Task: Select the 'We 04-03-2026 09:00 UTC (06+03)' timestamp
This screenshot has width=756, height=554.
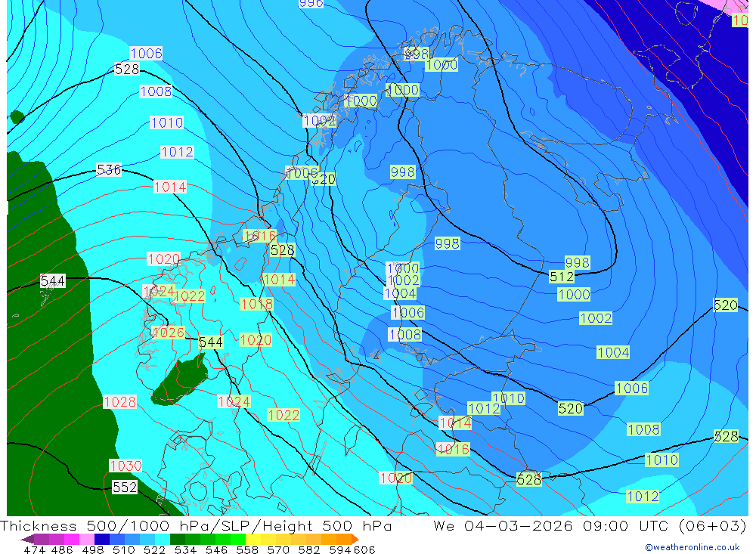Action: (x=590, y=525)
